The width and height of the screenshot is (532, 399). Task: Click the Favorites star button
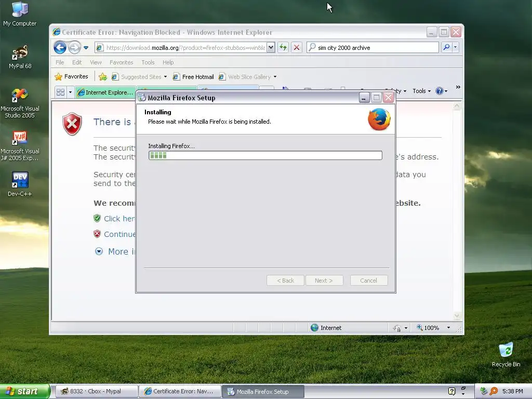tap(71, 77)
